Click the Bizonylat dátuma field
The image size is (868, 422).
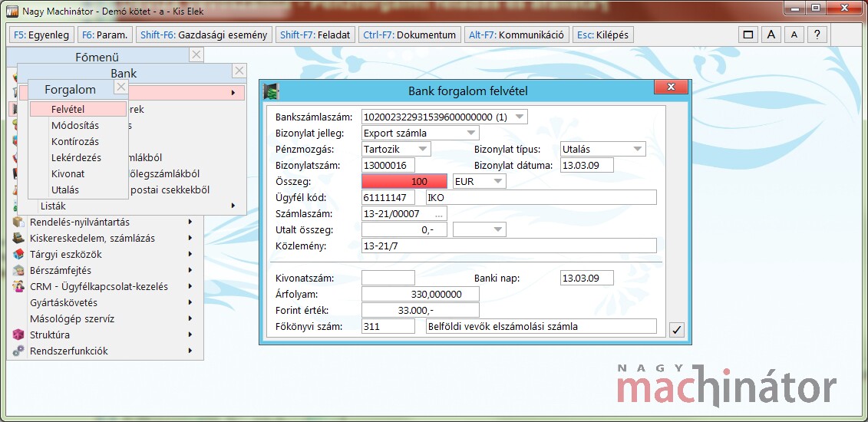tap(587, 166)
